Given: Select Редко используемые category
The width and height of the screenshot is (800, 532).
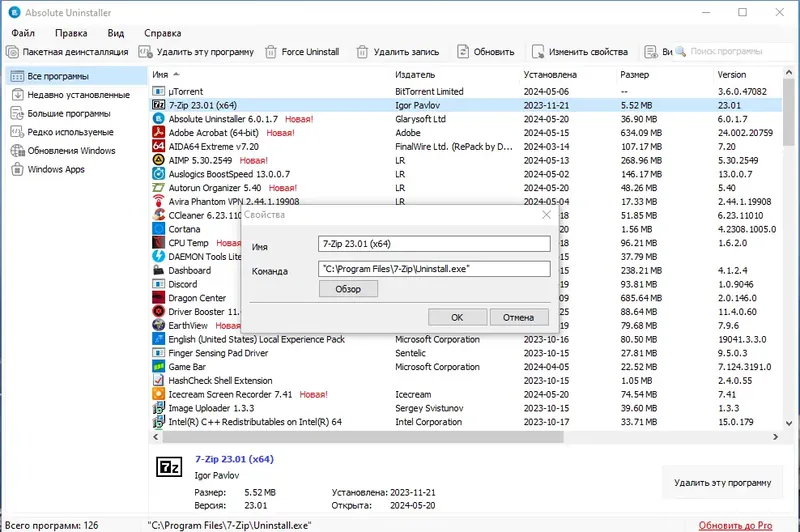Looking at the screenshot, I should [77, 132].
